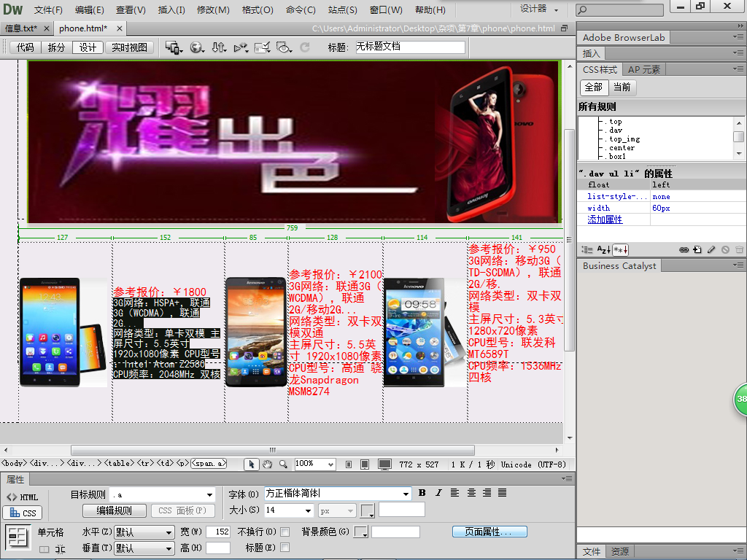
Task: Open the 设计器 workspace dropdown
Action: point(539,9)
